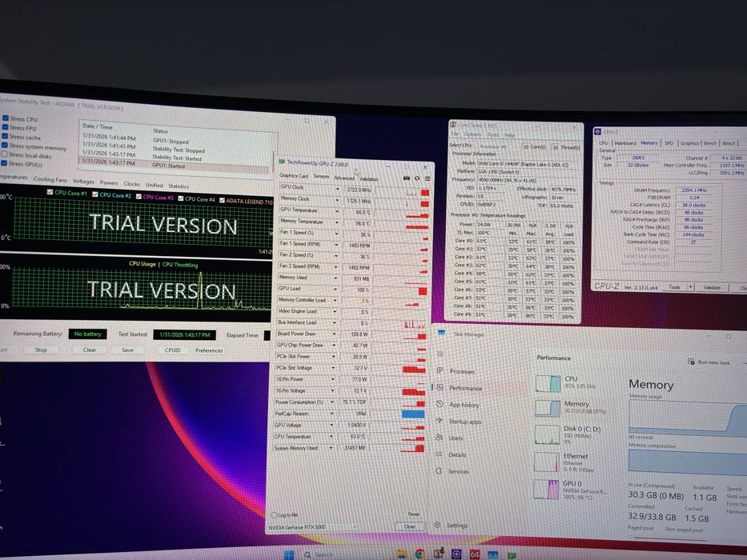
Task: Select the GPU1: Started log row
Action: tap(175, 165)
